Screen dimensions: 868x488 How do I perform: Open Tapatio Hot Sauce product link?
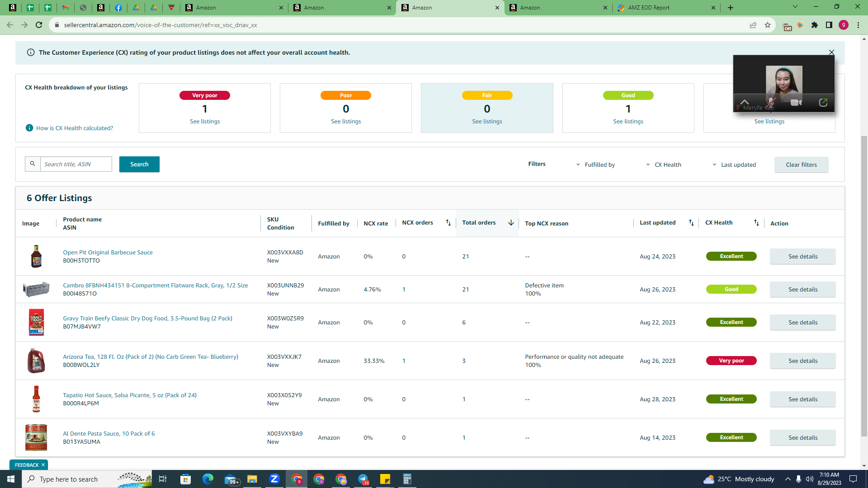tap(130, 395)
